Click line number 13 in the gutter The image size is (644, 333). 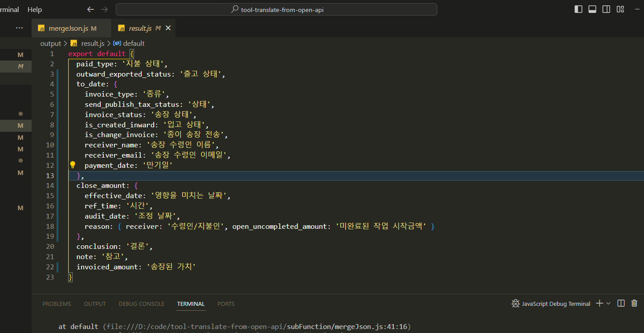(x=50, y=175)
